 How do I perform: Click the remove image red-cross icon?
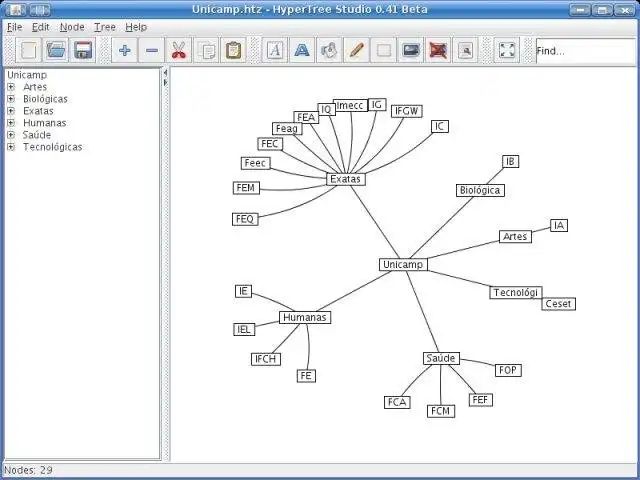[438, 51]
